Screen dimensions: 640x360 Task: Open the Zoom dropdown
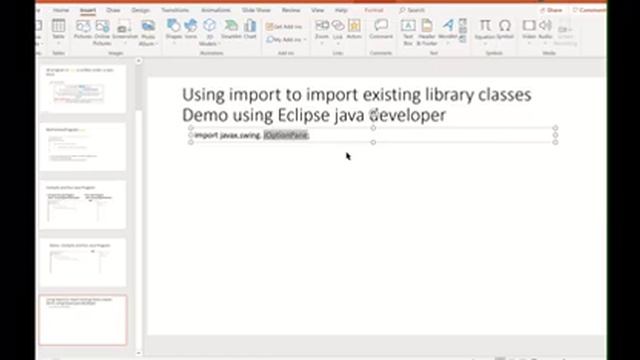click(322, 43)
